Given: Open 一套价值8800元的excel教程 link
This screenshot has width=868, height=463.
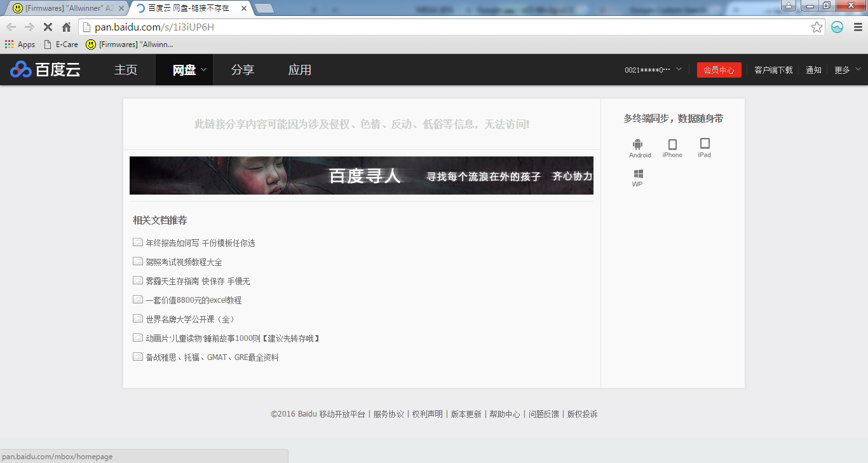Looking at the screenshot, I should coord(193,300).
